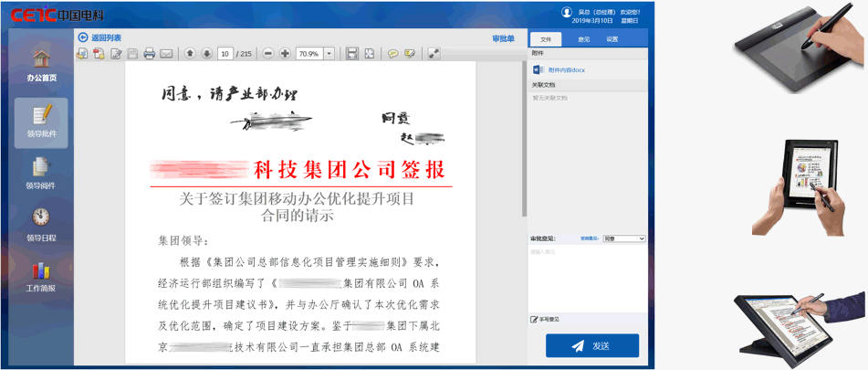Toggle fullscreen with the expand arrows icon
This screenshot has height=370, width=868.
click(x=434, y=54)
